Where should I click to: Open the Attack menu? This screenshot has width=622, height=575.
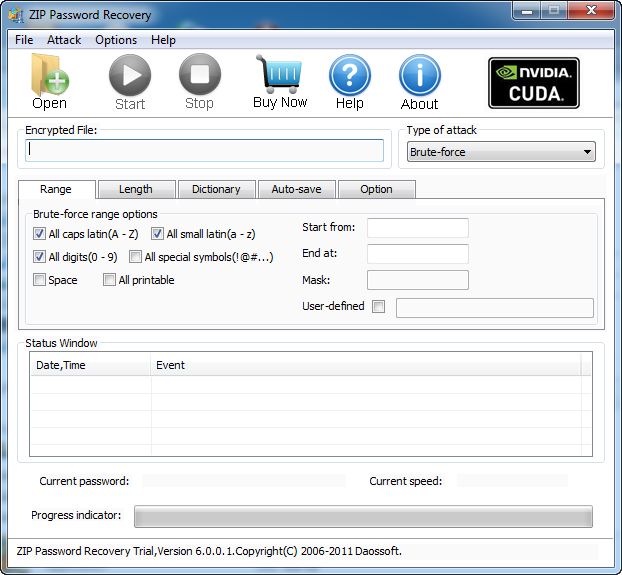coord(64,40)
